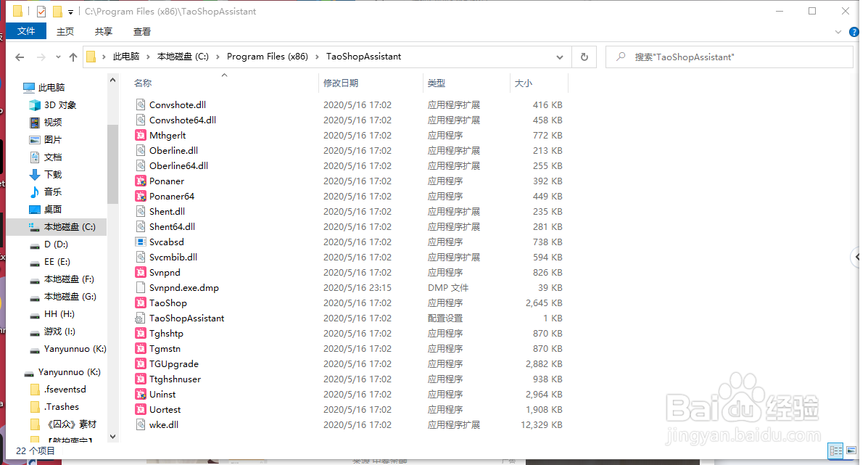Select file name Svcmbib.dll
The width and height of the screenshot is (868, 465).
(x=173, y=257)
